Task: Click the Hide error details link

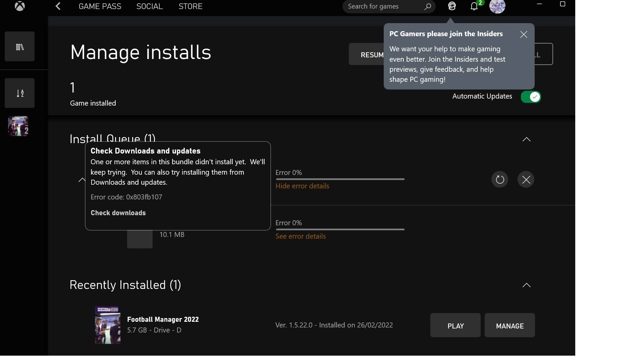Action: pos(302,186)
